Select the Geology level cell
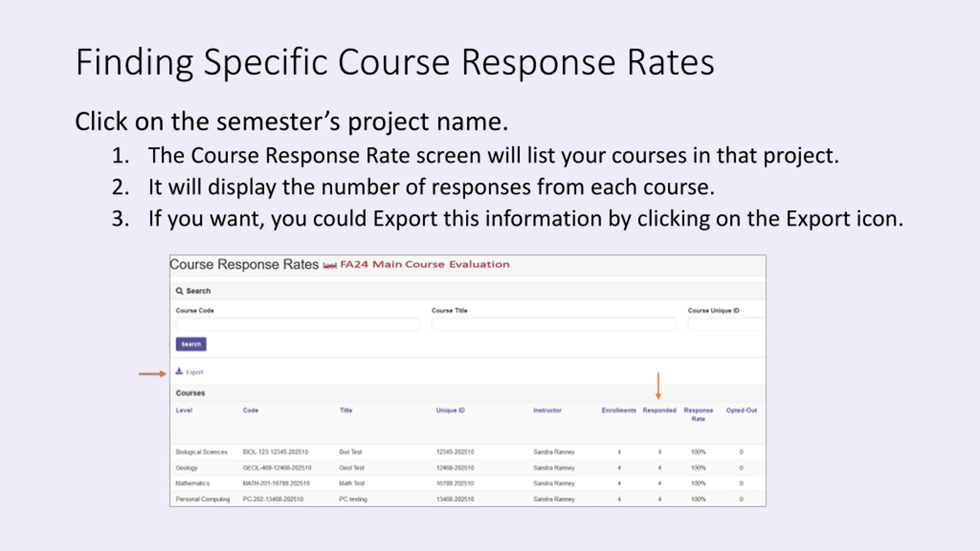Screen dimensions: 980x551 (x=186, y=468)
